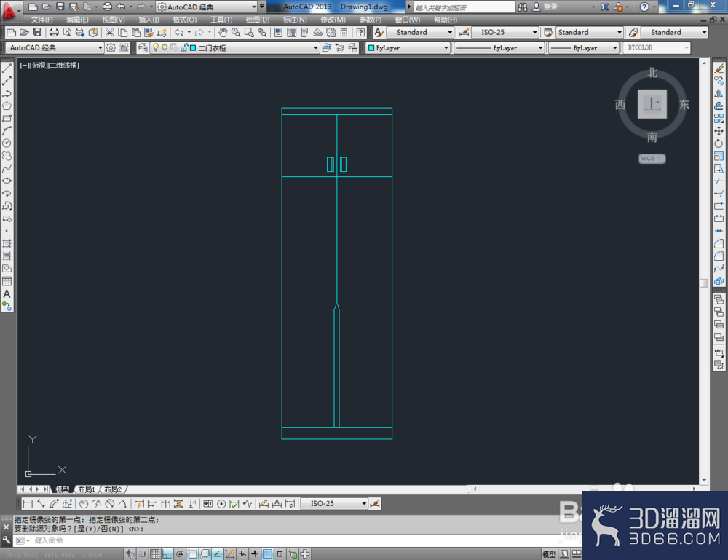Click the Linear dimension icon
This screenshot has height=560, width=728.
tap(28, 504)
